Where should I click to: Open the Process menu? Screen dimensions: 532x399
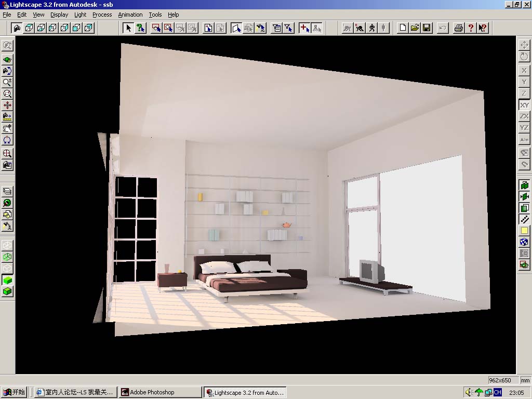tap(102, 15)
